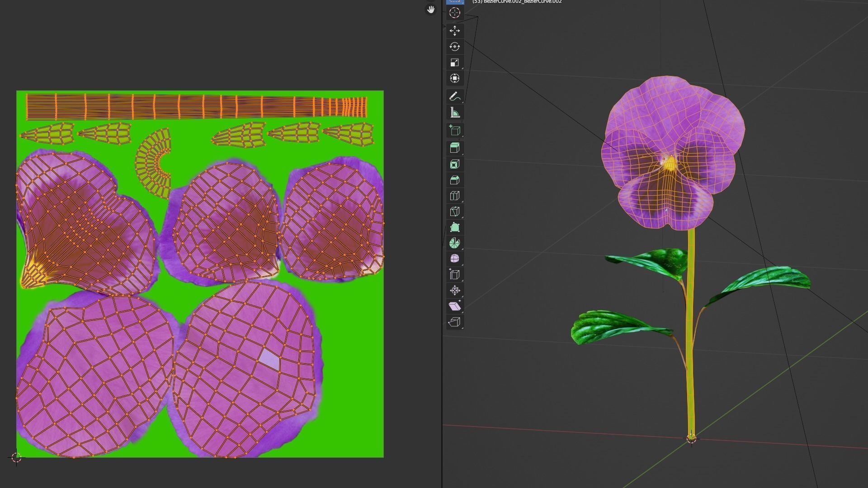Click the yellow flower center in 3D viewport

670,163
